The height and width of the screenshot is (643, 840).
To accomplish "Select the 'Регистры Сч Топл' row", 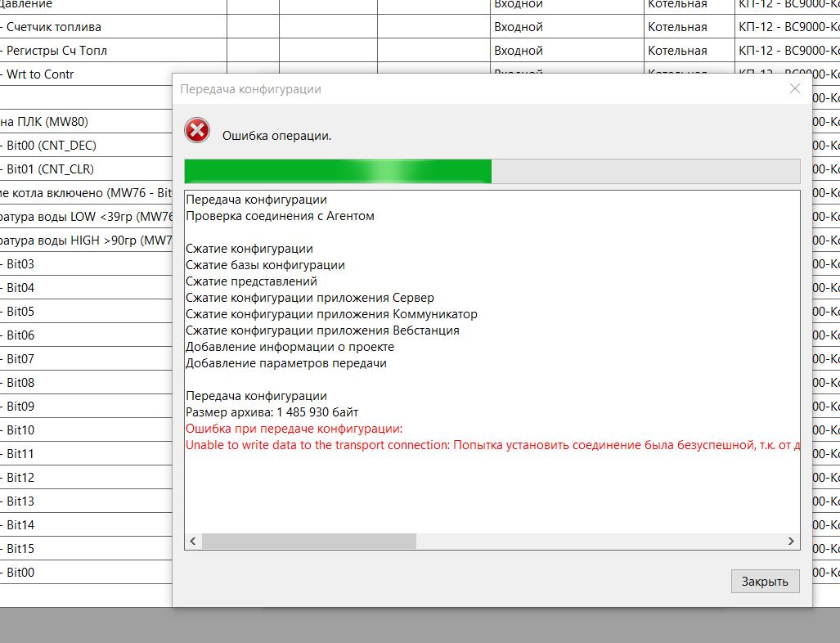I will point(56,51).
